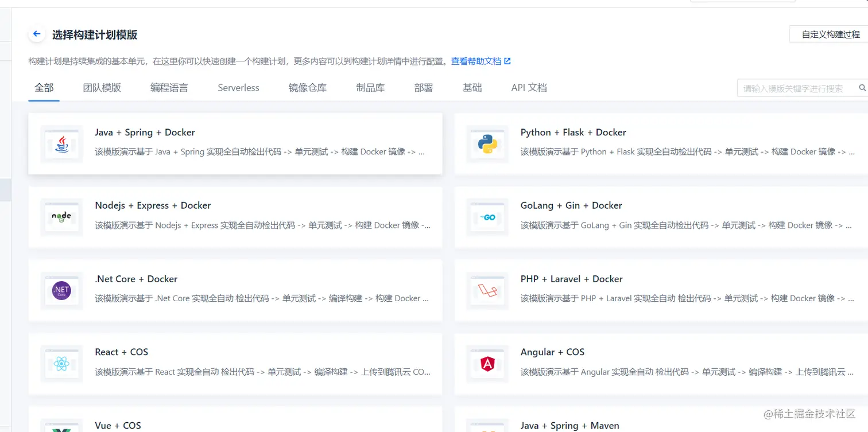Click the Angular red shield icon
The width and height of the screenshot is (868, 432).
click(487, 364)
